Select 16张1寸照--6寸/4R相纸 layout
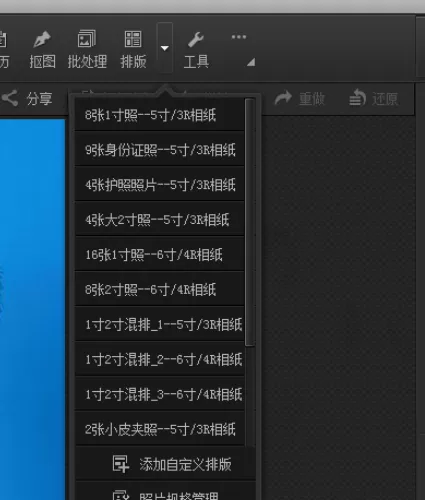 click(160, 255)
